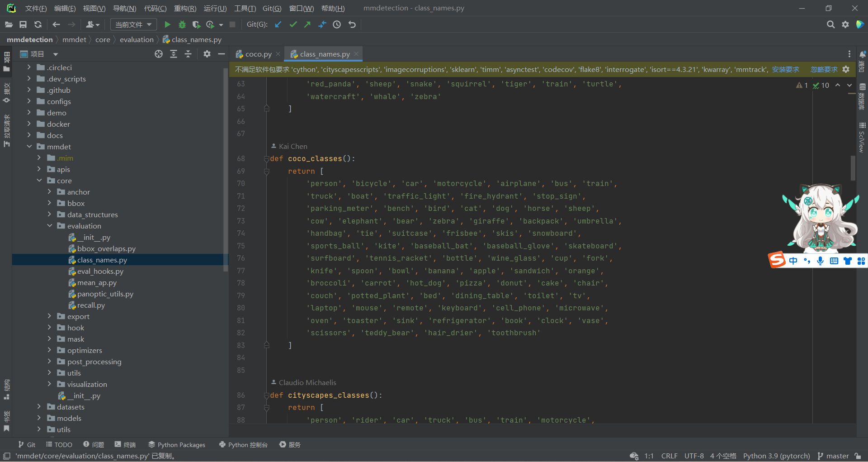Screen dimensions: 868x462
Task: Update project from Git with the blue arrow
Action: (278, 24)
